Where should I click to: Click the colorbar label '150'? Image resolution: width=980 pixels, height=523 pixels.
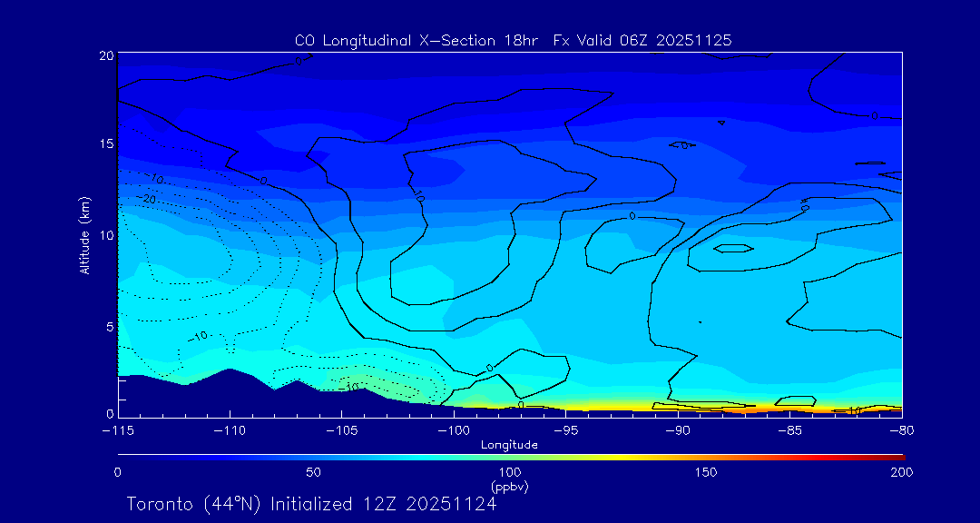706,472
